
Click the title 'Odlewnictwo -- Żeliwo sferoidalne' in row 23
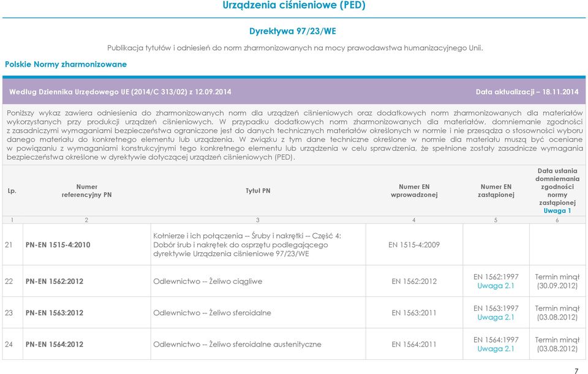(213, 313)
